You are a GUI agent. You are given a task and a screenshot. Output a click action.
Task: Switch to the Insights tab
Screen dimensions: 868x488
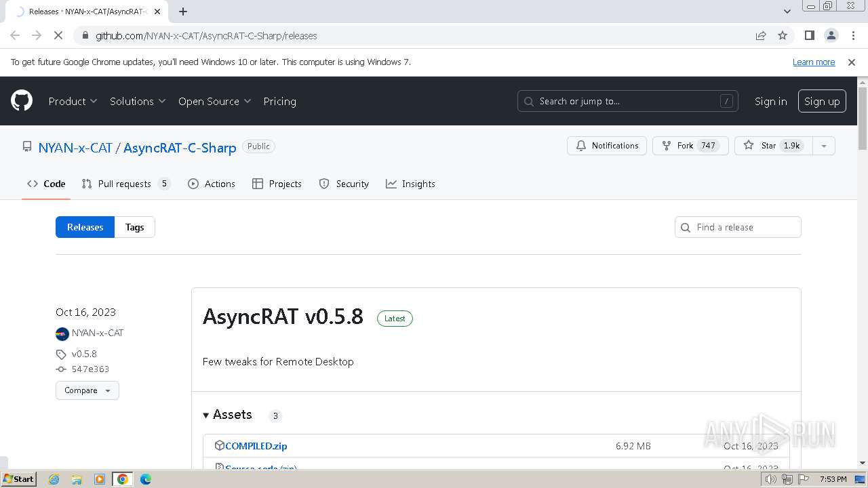pos(410,184)
